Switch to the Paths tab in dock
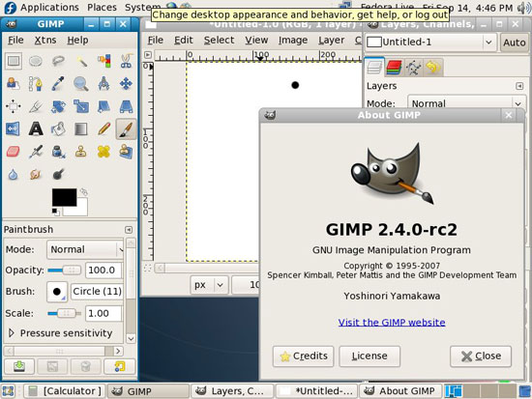The height and width of the screenshot is (399, 532). tap(413, 68)
